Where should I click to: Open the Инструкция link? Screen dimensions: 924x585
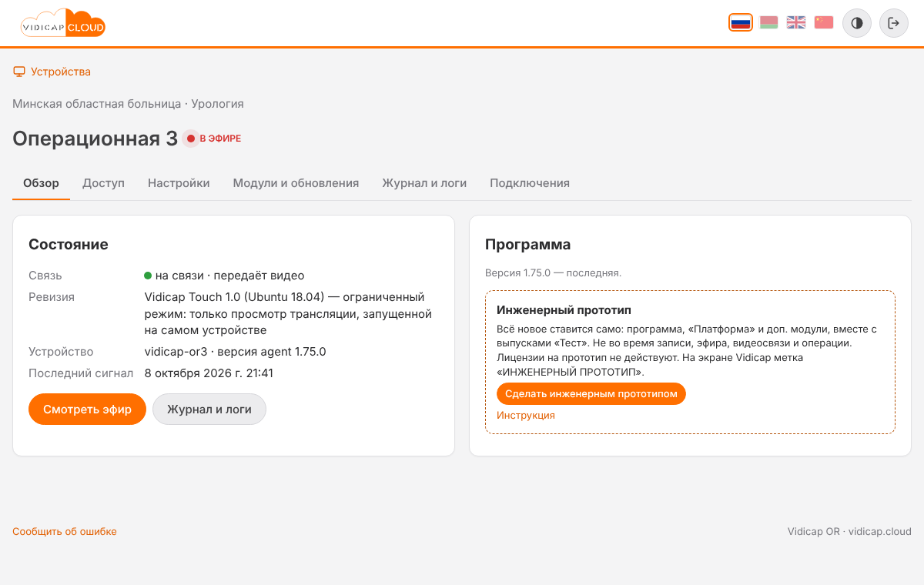526,415
